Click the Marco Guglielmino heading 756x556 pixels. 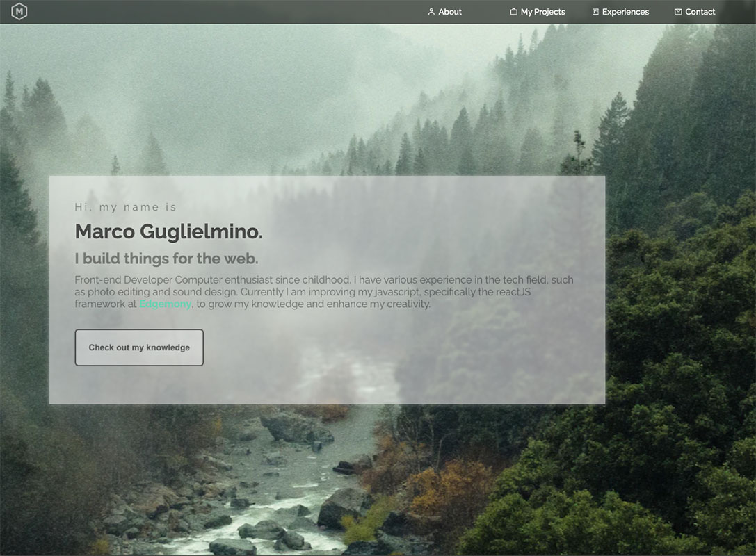(x=168, y=231)
